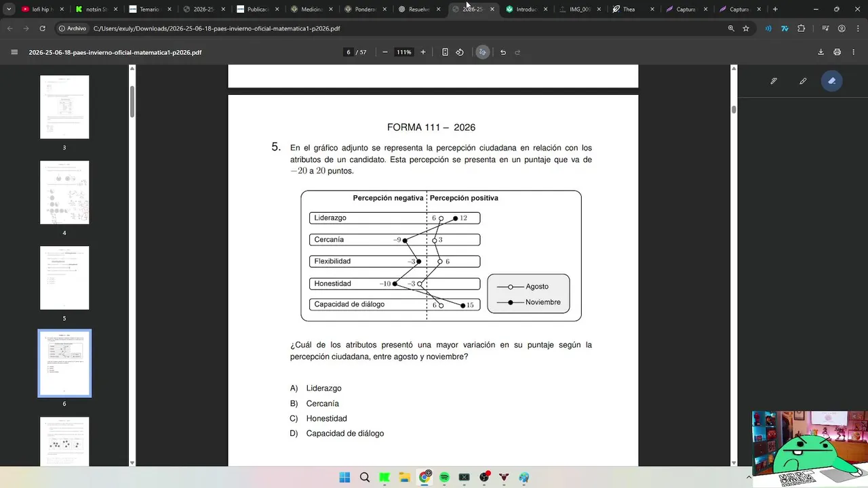Open the Archivo site info chip
The height and width of the screenshot is (488, 868).
73,28
